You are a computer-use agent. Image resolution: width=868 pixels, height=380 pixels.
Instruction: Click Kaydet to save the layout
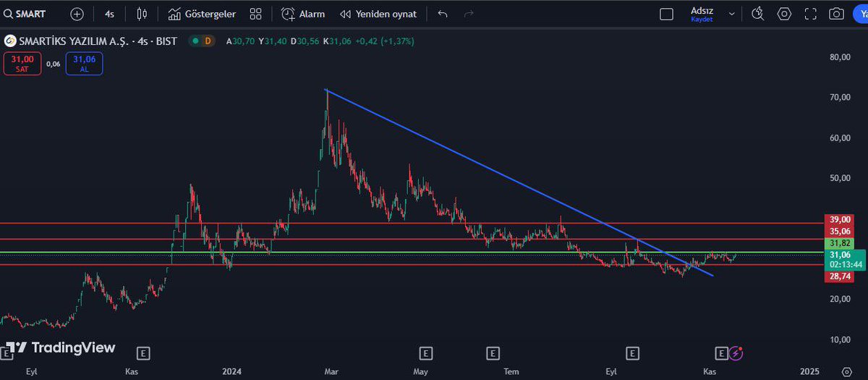[x=702, y=20]
